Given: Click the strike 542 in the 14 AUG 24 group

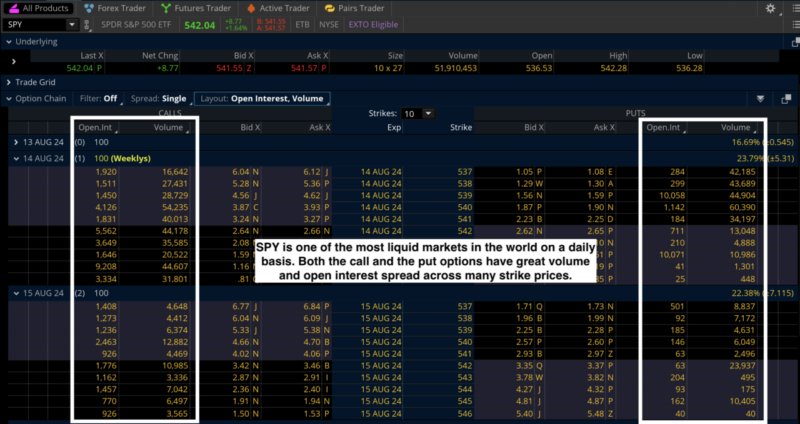Looking at the screenshot, I should (465, 231).
